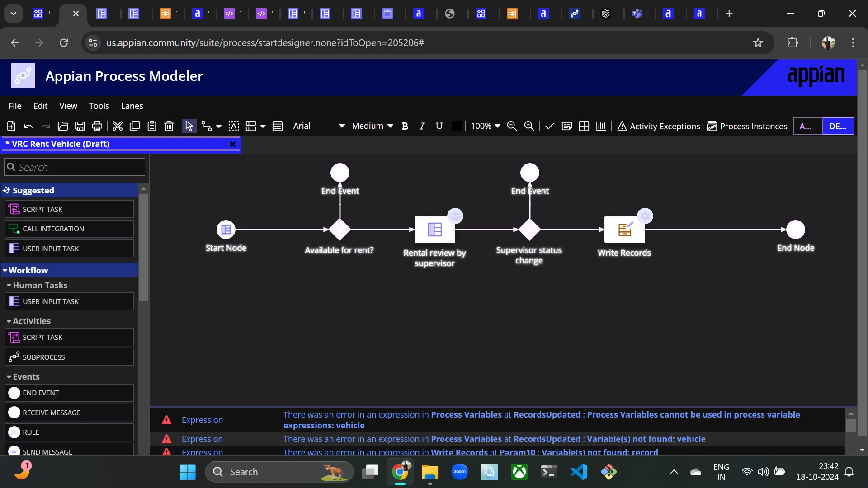Click the A... mode button

808,126
